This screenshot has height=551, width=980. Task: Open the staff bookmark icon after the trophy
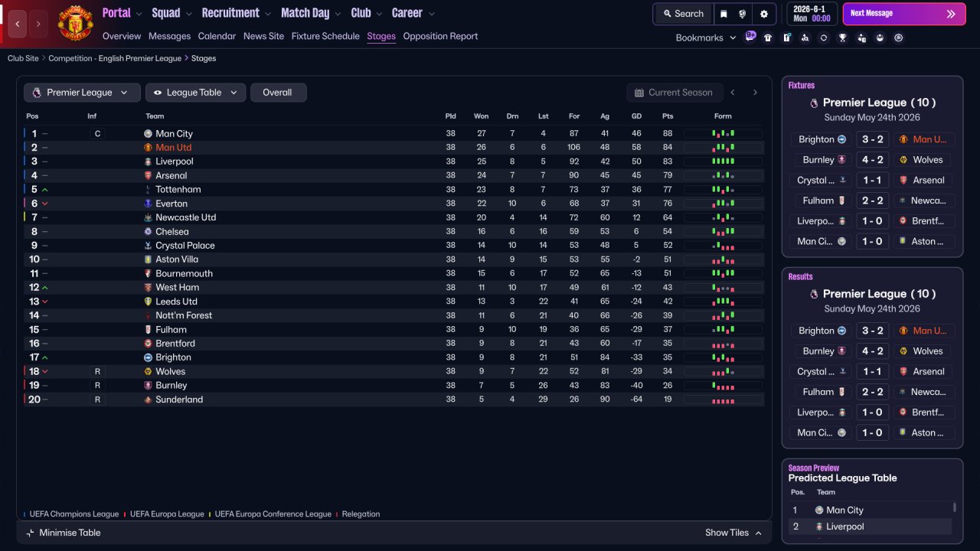click(861, 37)
